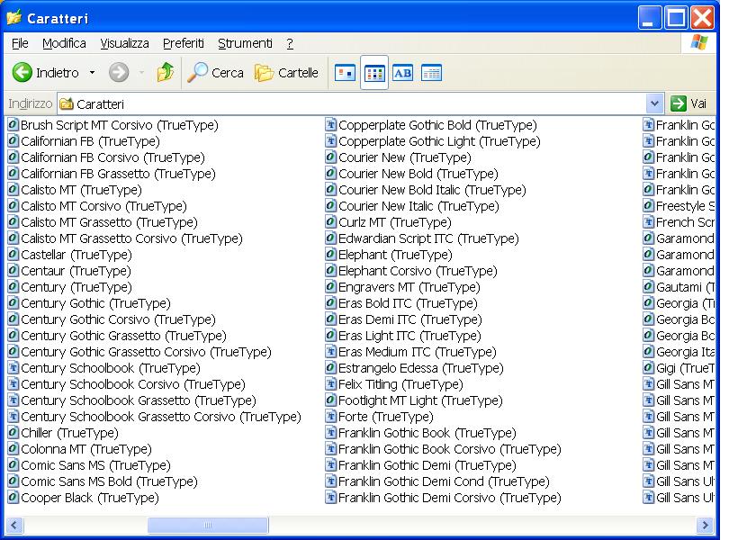
Task: Select Chiller (TrueType) font icon
Action: pyautogui.click(x=13, y=433)
